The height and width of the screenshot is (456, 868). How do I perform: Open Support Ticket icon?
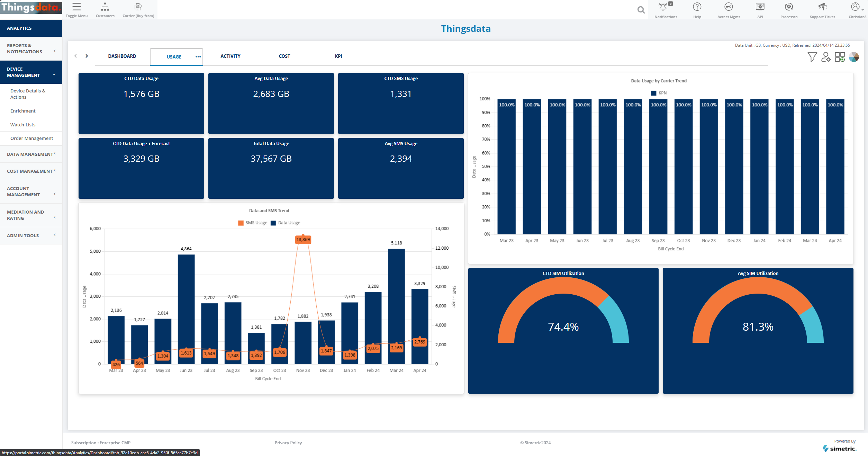click(x=822, y=7)
